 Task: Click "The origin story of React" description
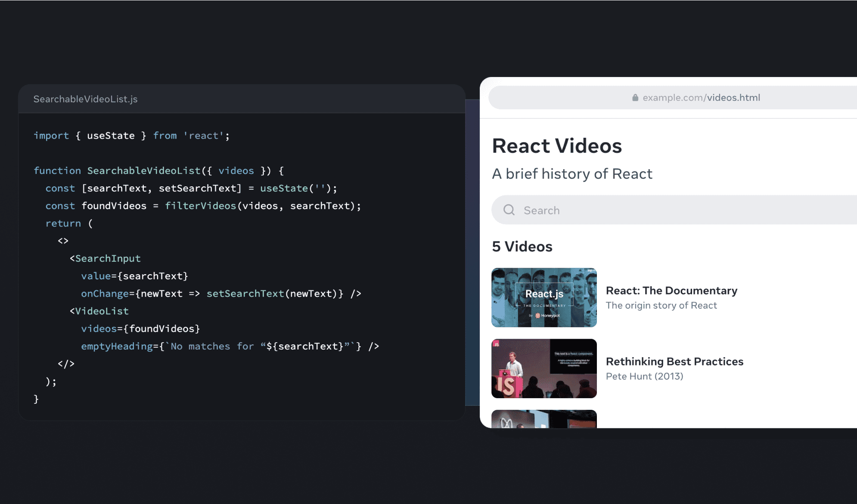(x=661, y=306)
